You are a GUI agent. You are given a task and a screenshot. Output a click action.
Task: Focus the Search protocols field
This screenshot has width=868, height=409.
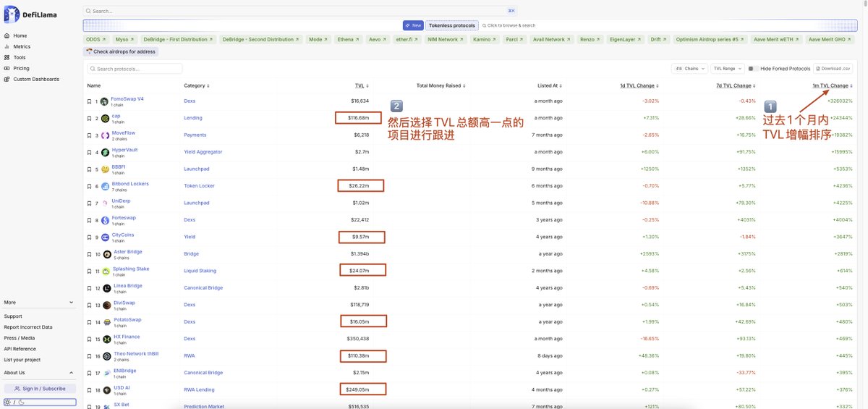[x=135, y=69]
